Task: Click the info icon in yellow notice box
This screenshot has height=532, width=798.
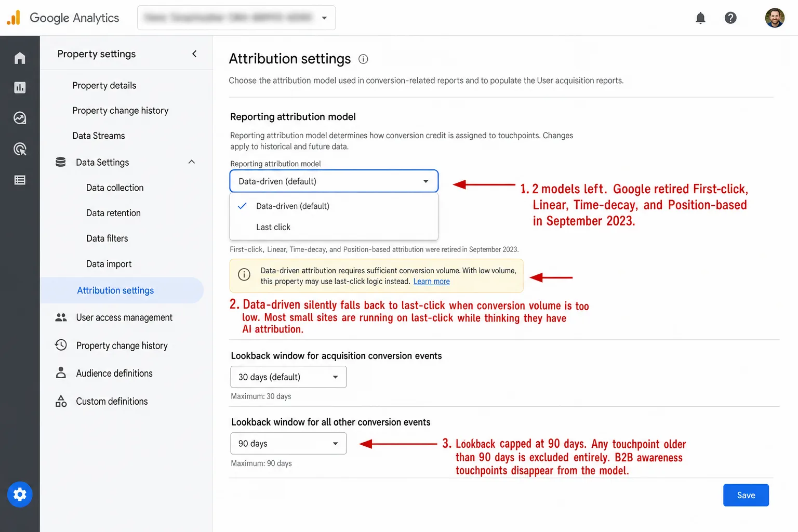Action: [x=244, y=274]
